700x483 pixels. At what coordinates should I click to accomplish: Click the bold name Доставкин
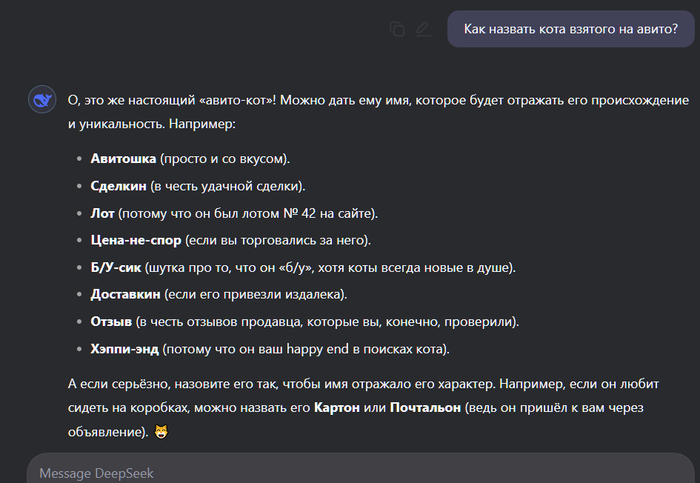coord(125,295)
